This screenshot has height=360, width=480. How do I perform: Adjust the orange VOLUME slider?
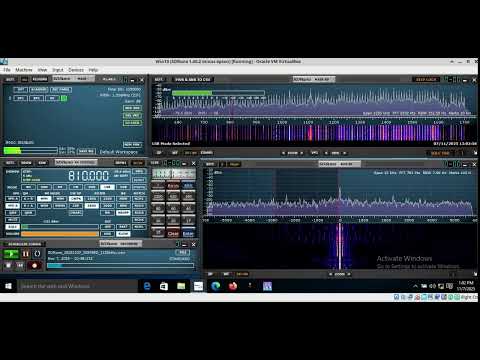[x=60, y=234]
